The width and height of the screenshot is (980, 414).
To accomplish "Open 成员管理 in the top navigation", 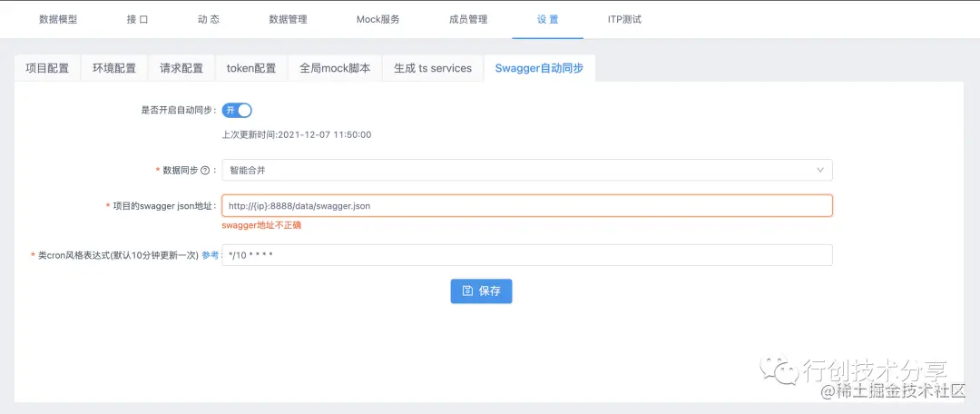I will 468,19.
